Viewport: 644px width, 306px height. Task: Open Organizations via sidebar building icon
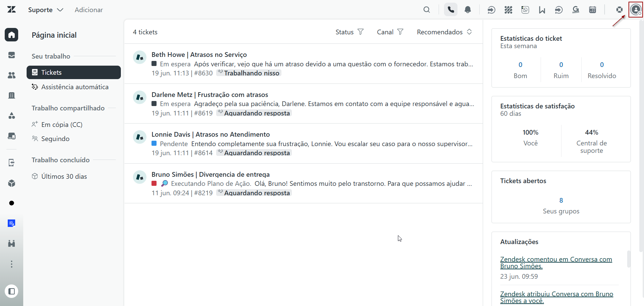pyautogui.click(x=11, y=95)
